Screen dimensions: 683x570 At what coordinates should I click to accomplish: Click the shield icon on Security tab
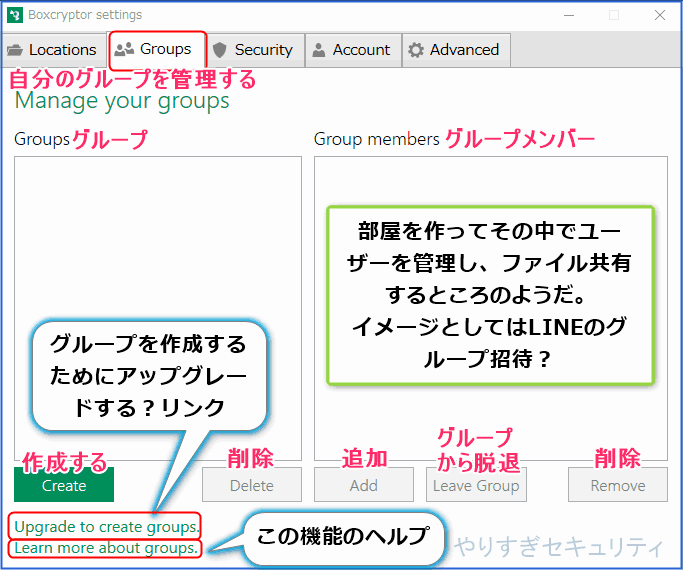click(x=220, y=50)
